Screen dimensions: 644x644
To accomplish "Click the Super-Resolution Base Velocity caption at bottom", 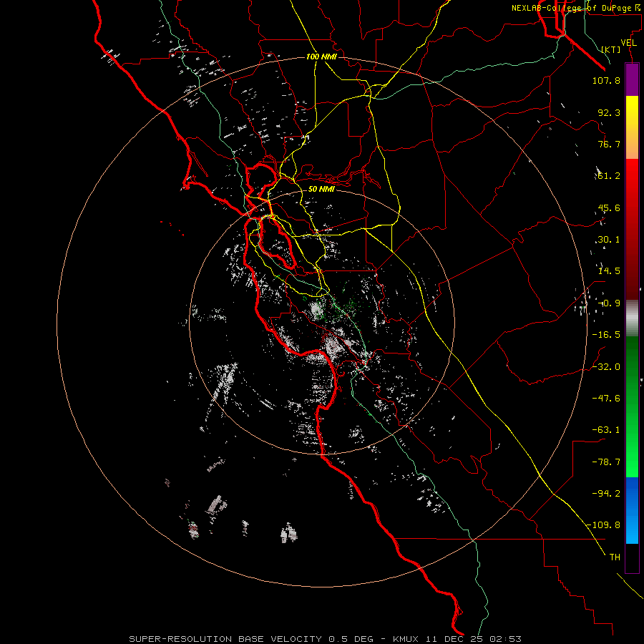I will pos(325,639).
